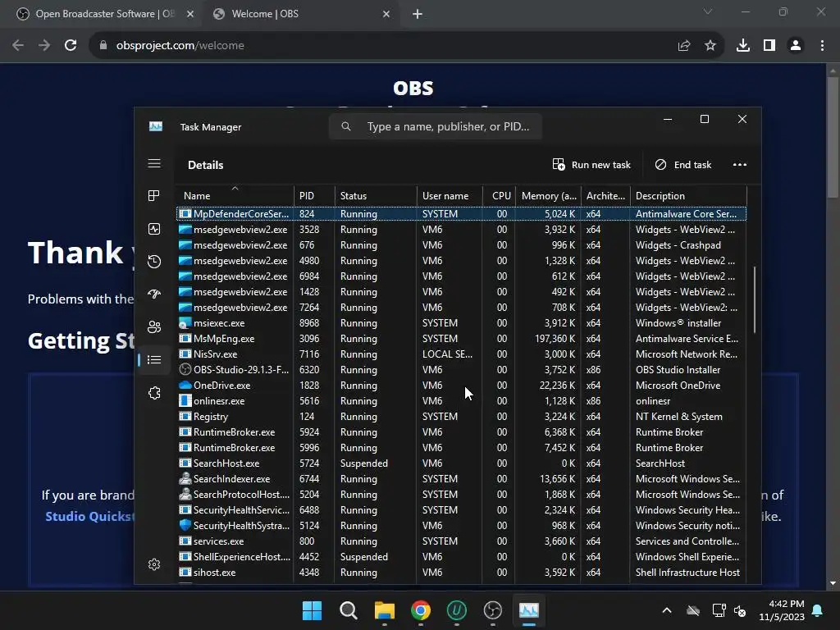
Task: Select RuntimeBroker.exe row with PID 5924
Action: tap(461, 431)
